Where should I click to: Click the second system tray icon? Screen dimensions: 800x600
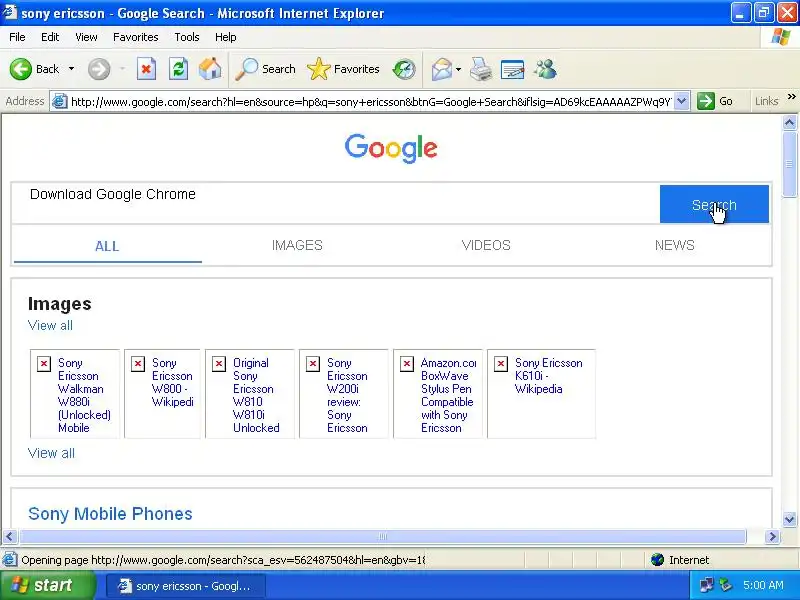pyautogui.click(x=725, y=585)
